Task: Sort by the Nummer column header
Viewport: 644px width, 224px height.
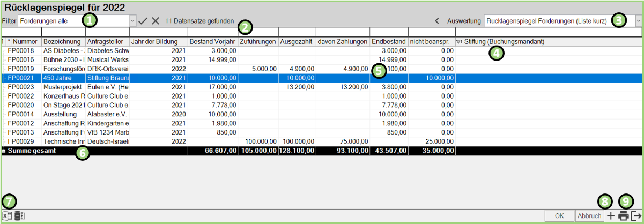Action: point(24,41)
